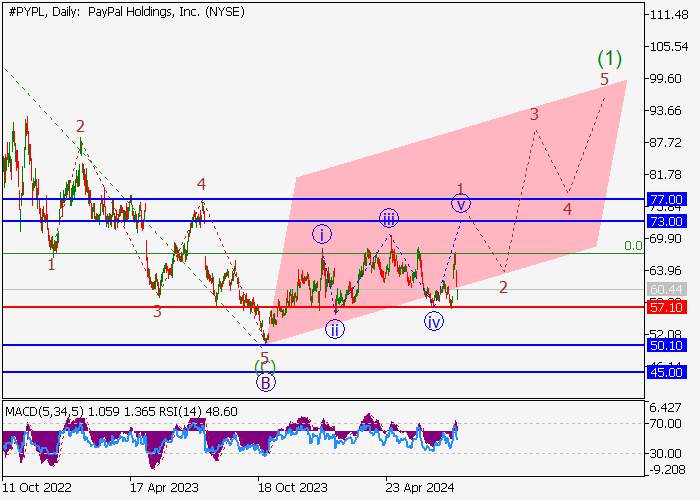700x500 pixels.
Task: Click the 70.00 RSI overbought level label
Action: pyautogui.click(x=666, y=423)
